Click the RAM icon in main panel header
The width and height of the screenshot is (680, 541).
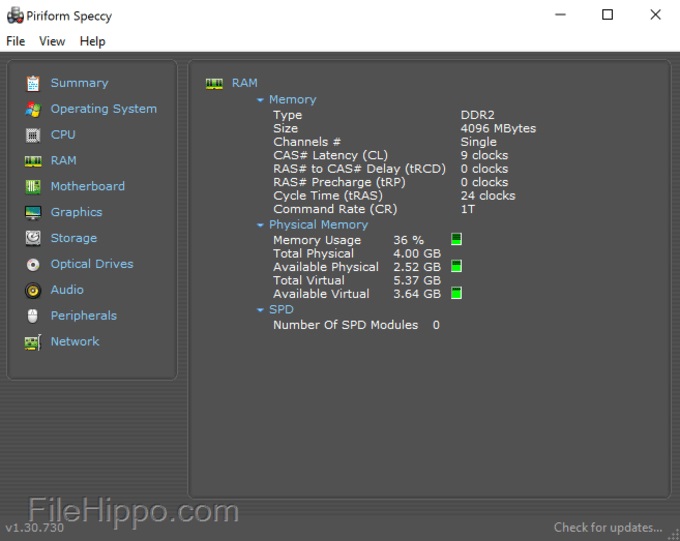point(214,84)
